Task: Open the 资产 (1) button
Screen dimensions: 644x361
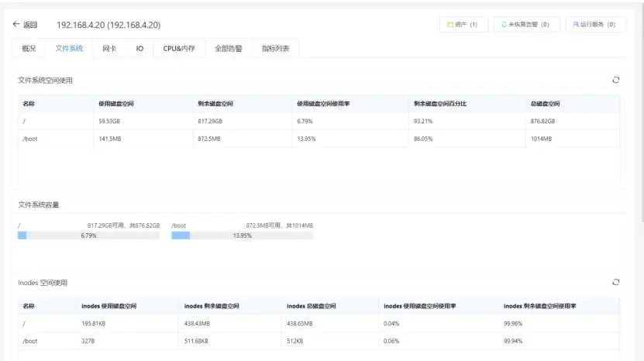Action: point(463,25)
